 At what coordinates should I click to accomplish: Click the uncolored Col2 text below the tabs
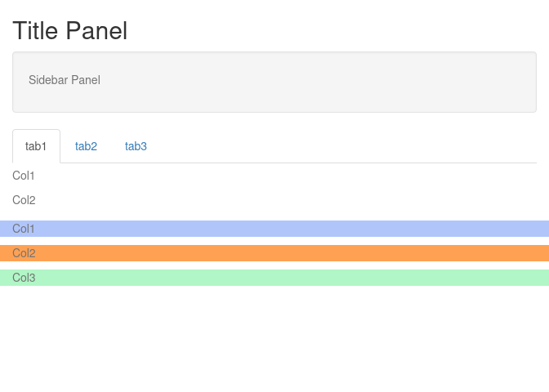(x=24, y=200)
